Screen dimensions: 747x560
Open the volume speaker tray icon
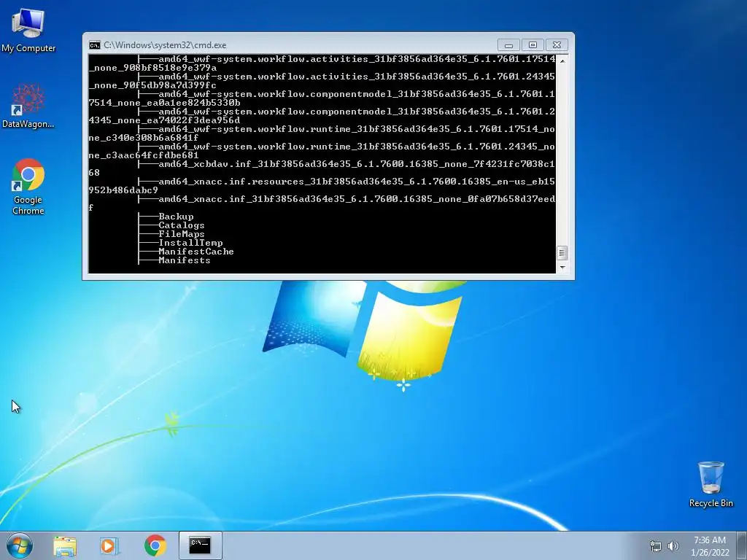[673, 546]
